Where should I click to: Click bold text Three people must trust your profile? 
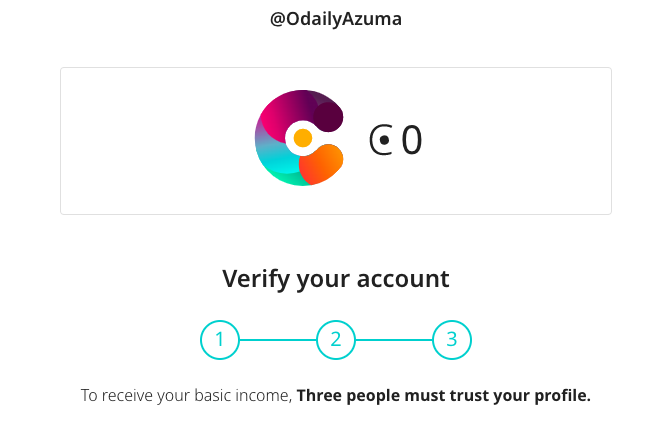444,396
